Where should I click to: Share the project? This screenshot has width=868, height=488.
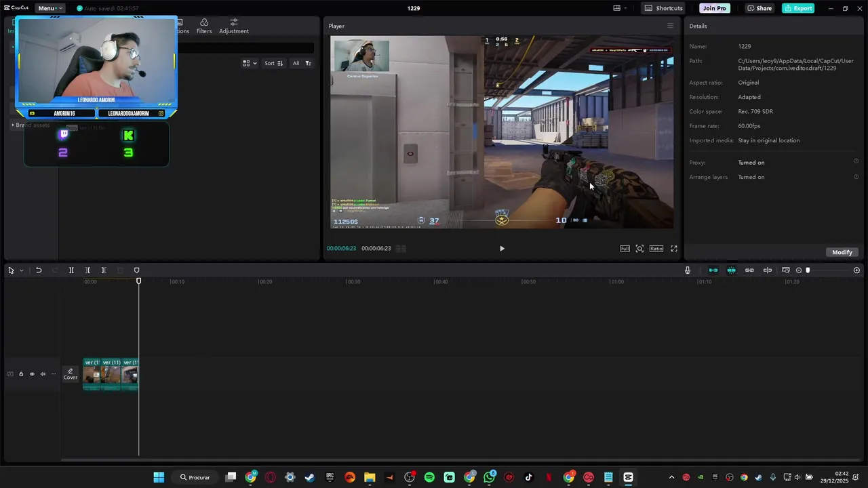click(x=759, y=8)
